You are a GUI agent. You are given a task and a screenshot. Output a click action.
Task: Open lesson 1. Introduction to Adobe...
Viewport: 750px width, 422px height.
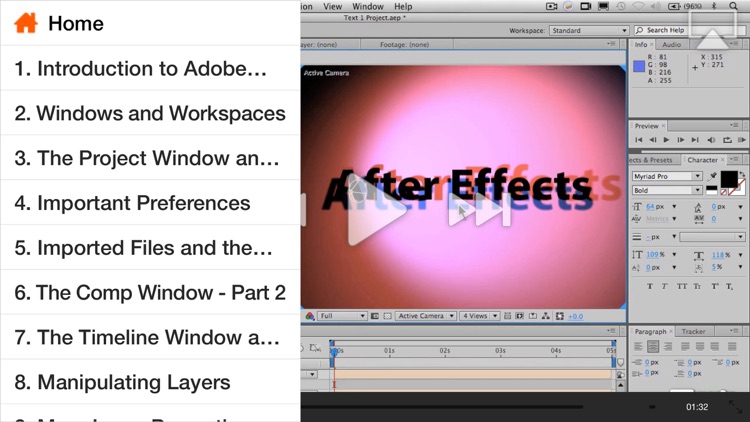tap(150, 68)
